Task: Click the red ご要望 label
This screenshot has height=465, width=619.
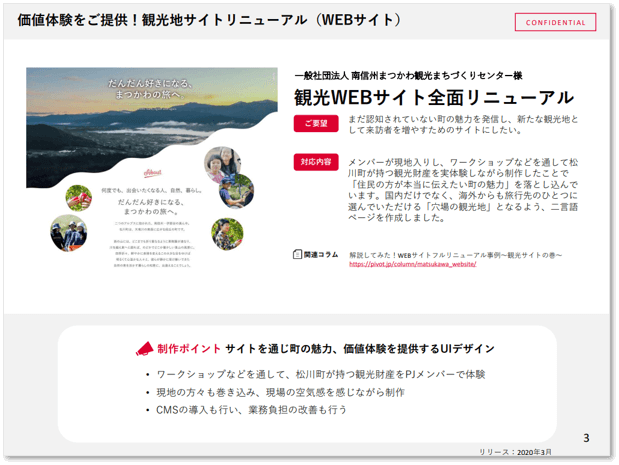Action: (316, 124)
